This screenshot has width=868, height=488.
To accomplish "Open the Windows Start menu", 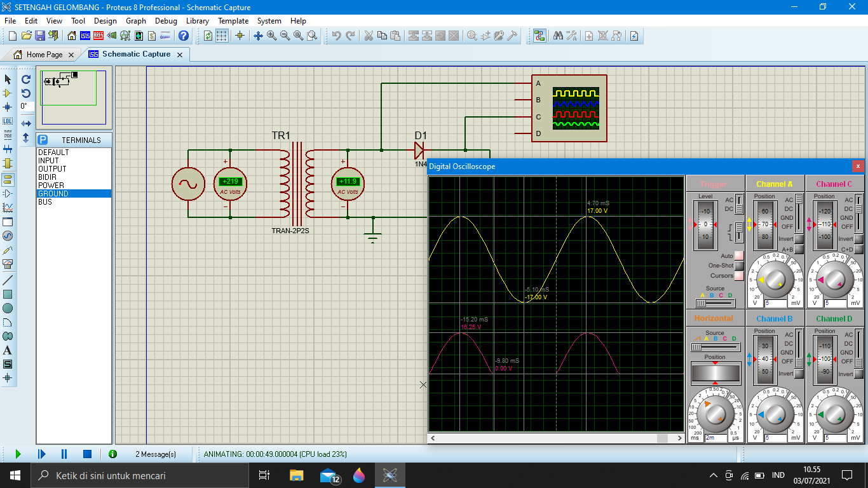I will [15, 475].
